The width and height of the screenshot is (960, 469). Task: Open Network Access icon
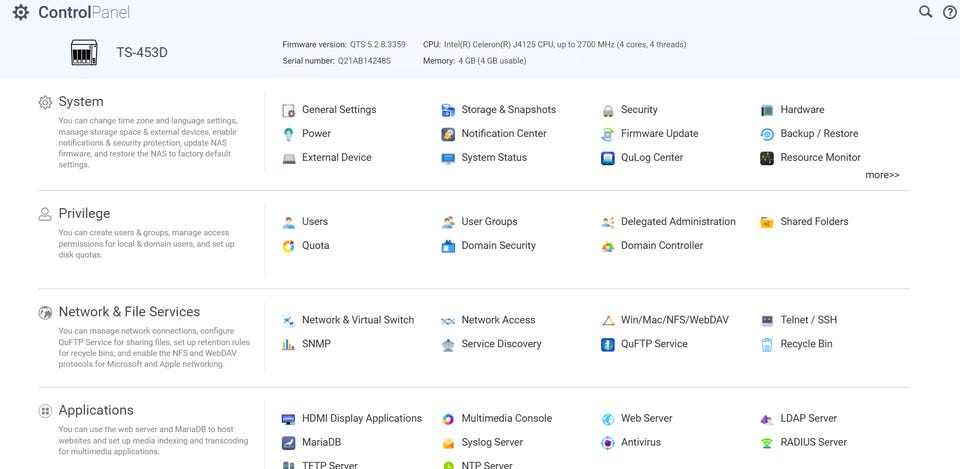(x=448, y=321)
